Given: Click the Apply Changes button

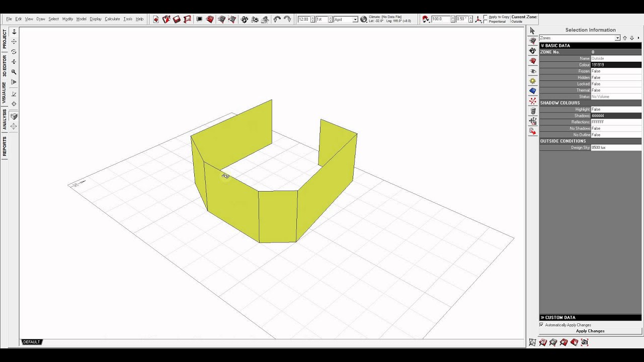Looking at the screenshot, I should point(590,331).
